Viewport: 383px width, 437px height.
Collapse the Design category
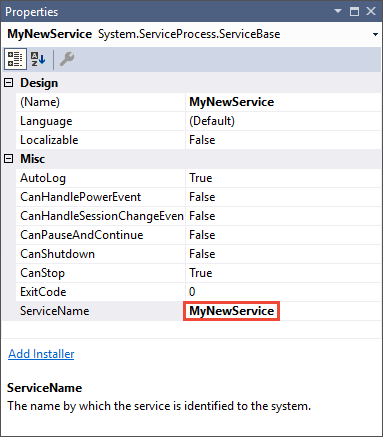(9, 83)
